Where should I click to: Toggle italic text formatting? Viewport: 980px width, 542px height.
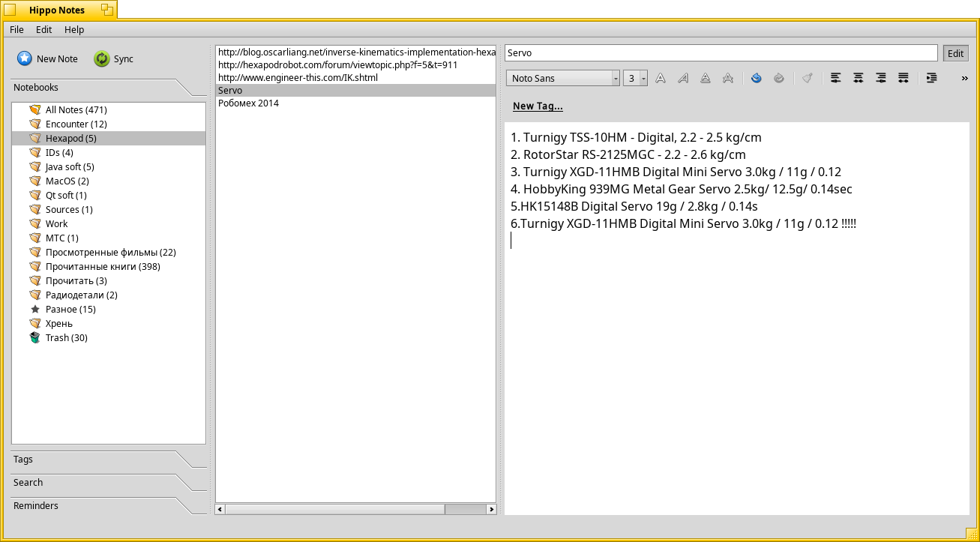point(683,78)
